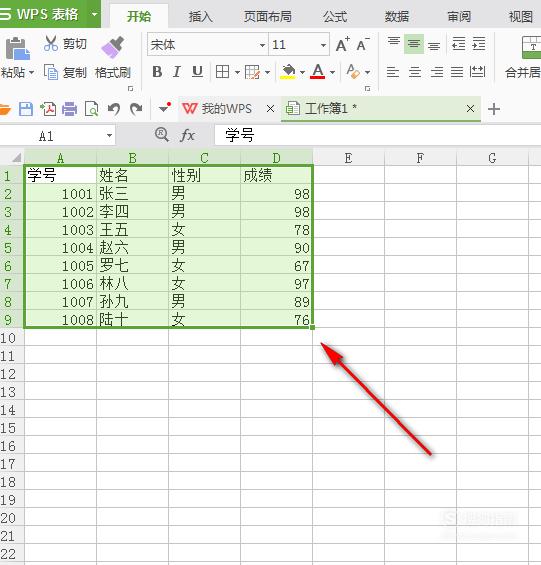
Task: Click the Paste clipboard icon
Action: (x=17, y=48)
